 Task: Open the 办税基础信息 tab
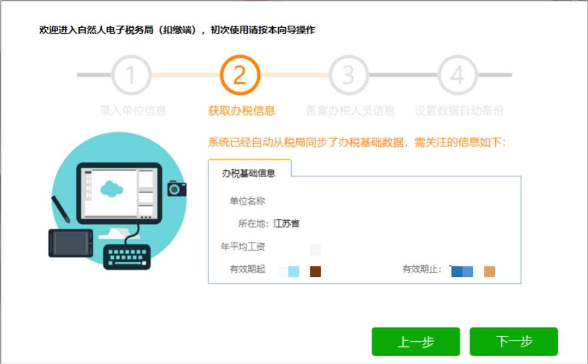point(249,173)
